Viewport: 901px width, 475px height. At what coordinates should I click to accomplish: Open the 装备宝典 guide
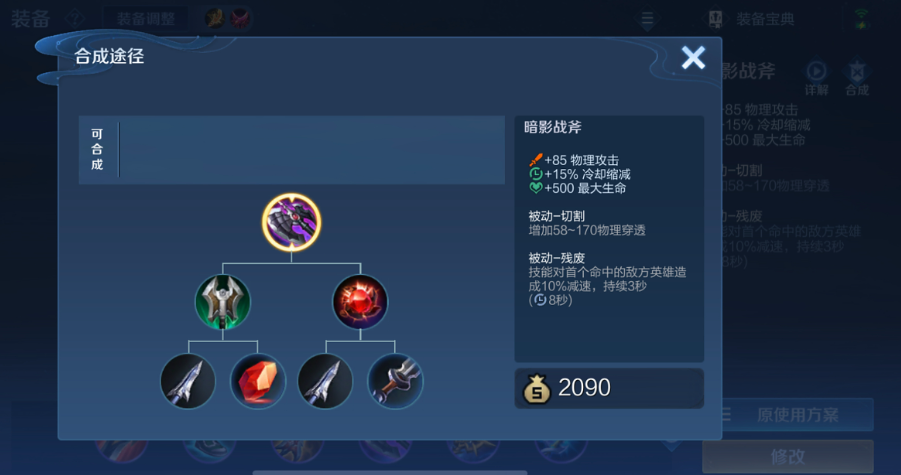pyautogui.click(x=751, y=19)
